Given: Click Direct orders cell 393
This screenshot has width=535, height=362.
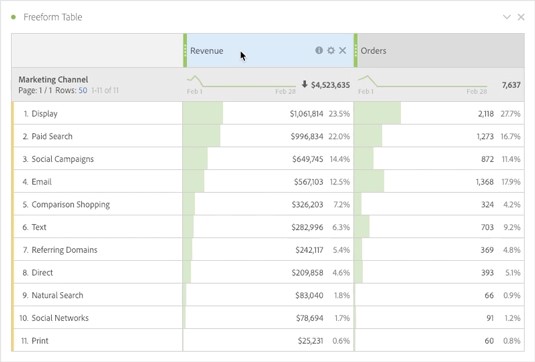Looking at the screenshot, I should (x=488, y=273).
